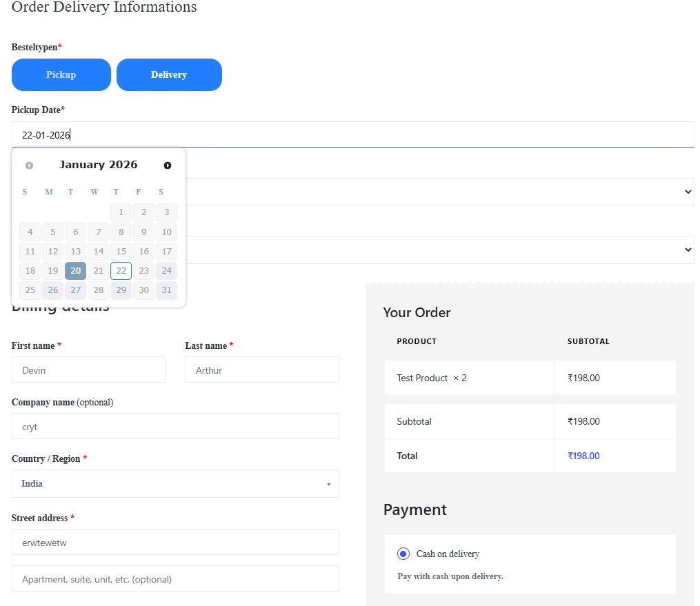Choose Delivery order type
The width and height of the screenshot is (700, 606).
[x=169, y=74]
